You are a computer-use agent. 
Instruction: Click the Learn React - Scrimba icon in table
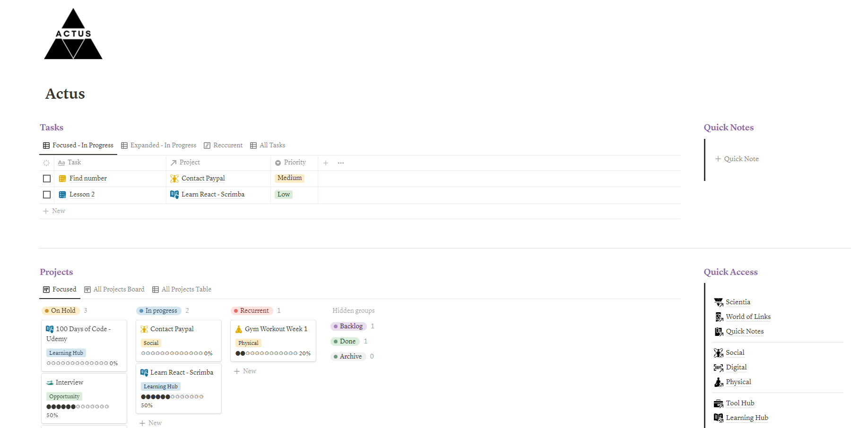coord(174,195)
